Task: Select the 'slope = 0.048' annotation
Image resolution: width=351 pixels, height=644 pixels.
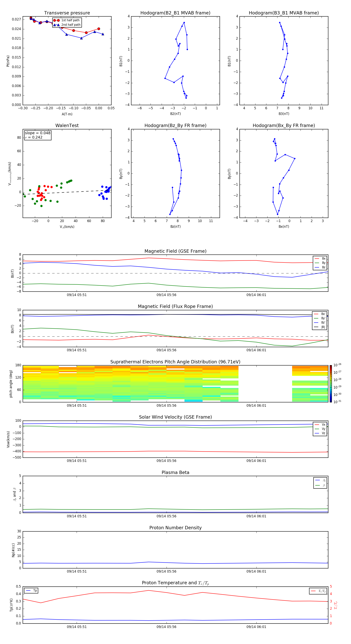Action: click(38, 133)
